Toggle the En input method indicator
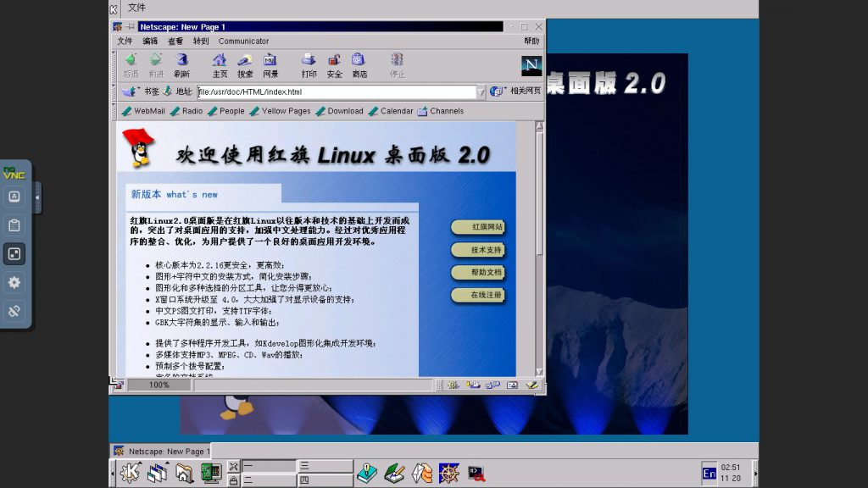The image size is (868, 488). coord(709,474)
